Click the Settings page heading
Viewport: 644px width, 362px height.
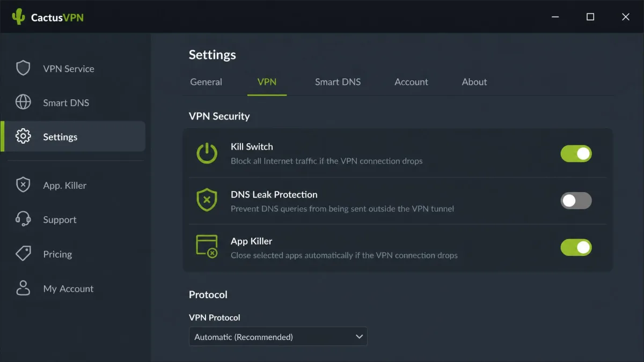point(212,55)
